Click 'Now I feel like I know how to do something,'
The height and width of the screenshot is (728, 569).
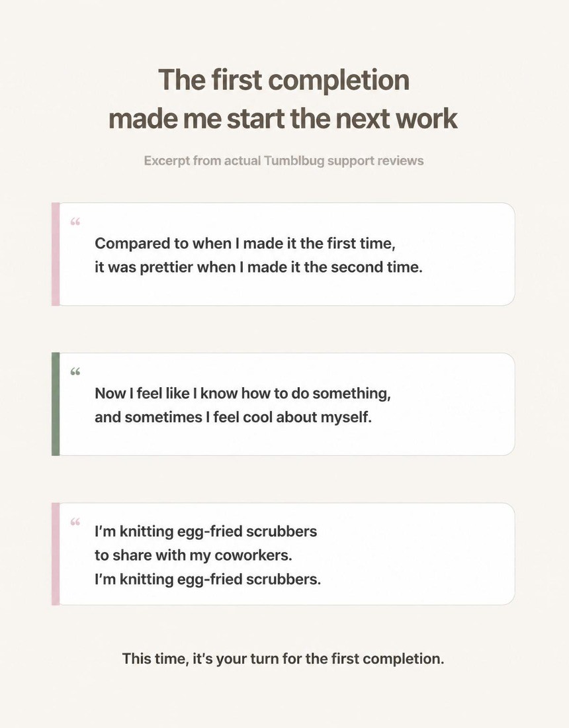(243, 393)
